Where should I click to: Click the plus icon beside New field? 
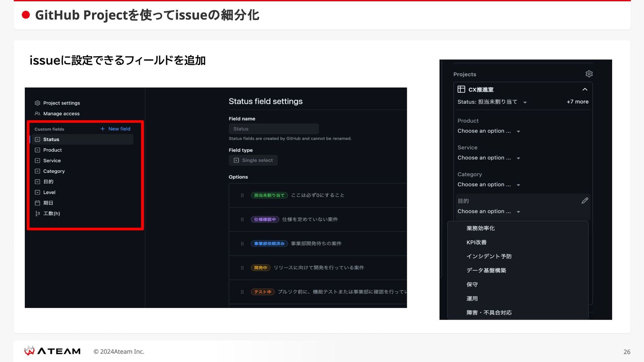(x=103, y=129)
